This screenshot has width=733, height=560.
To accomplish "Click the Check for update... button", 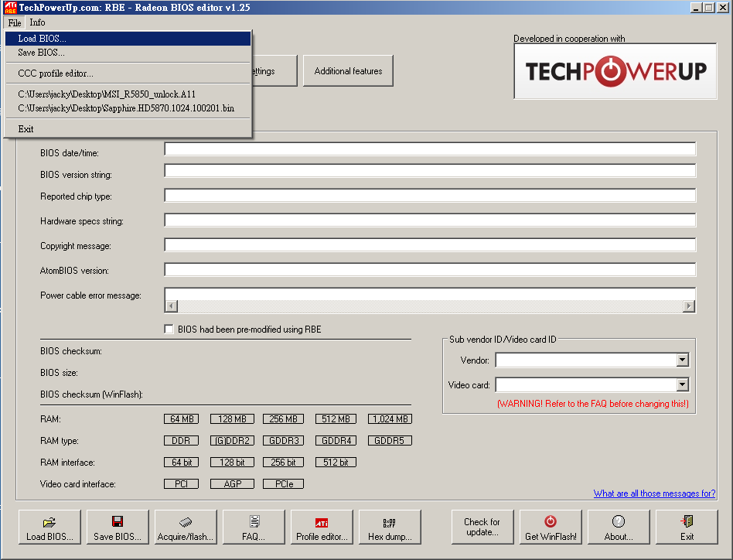I will (x=482, y=527).
